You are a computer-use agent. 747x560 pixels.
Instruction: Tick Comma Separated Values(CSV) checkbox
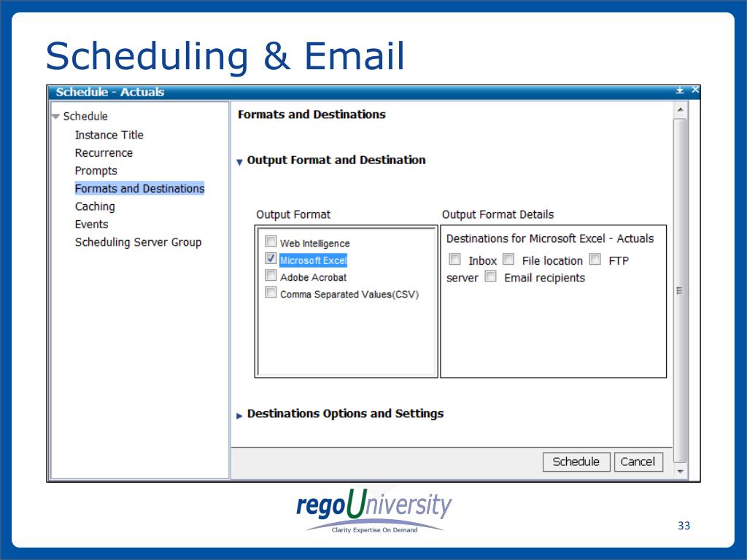[x=271, y=292]
